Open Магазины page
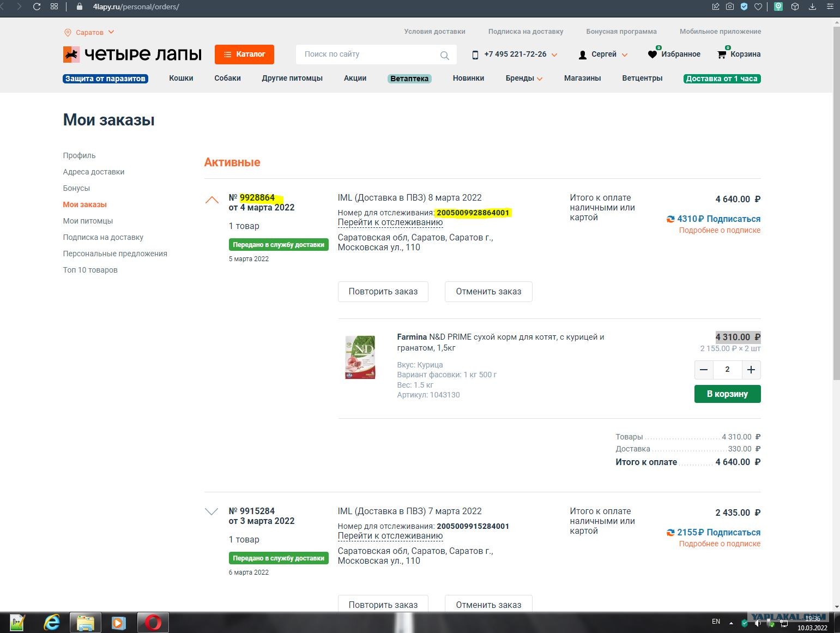The image size is (840, 633). pyautogui.click(x=582, y=78)
